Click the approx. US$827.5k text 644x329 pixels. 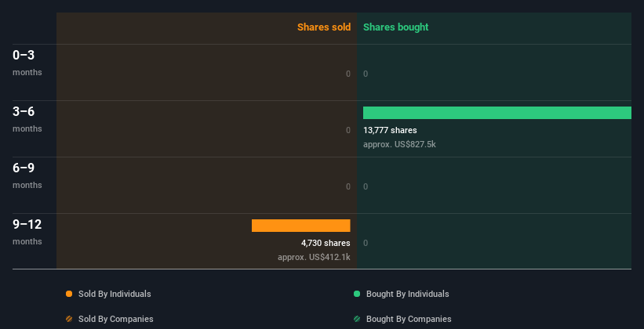399,144
